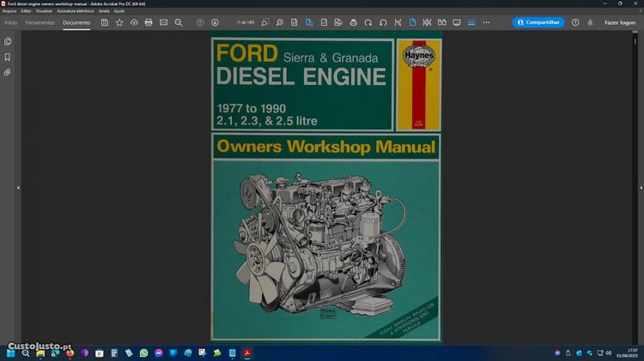Expand the left navigation pane arrow
Screen dimensions: 644x361
pyautogui.click(x=18, y=187)
